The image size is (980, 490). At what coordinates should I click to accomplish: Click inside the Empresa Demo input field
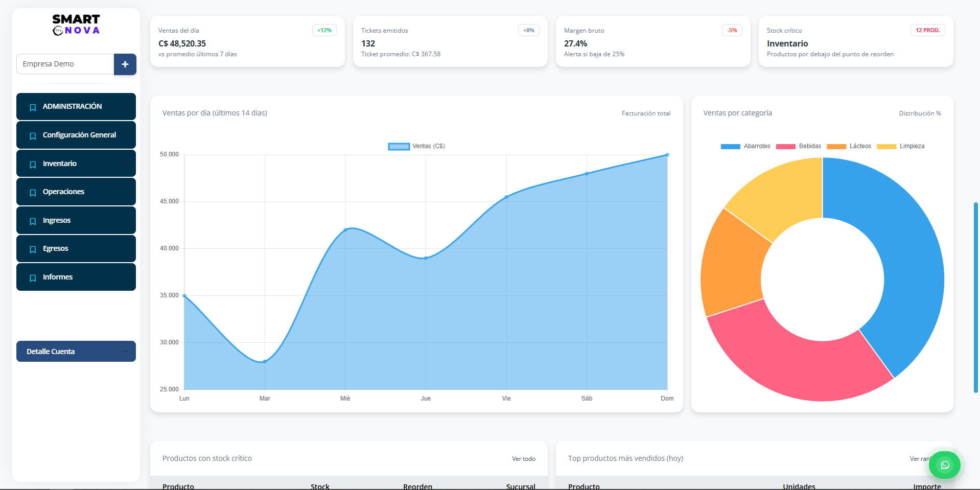pos(65,64)
